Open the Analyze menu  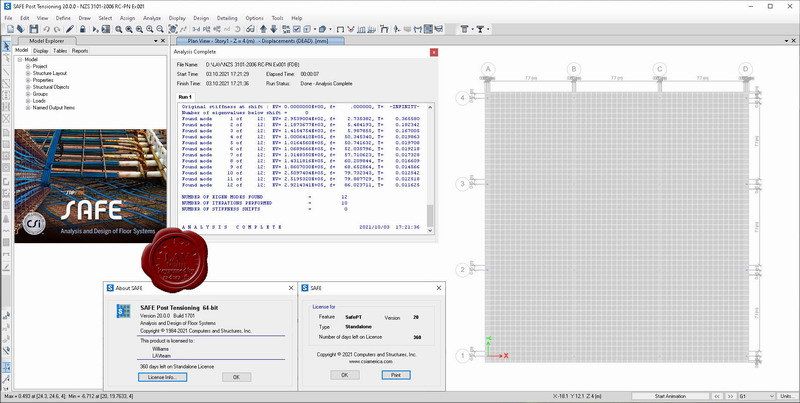coord(152,18)
